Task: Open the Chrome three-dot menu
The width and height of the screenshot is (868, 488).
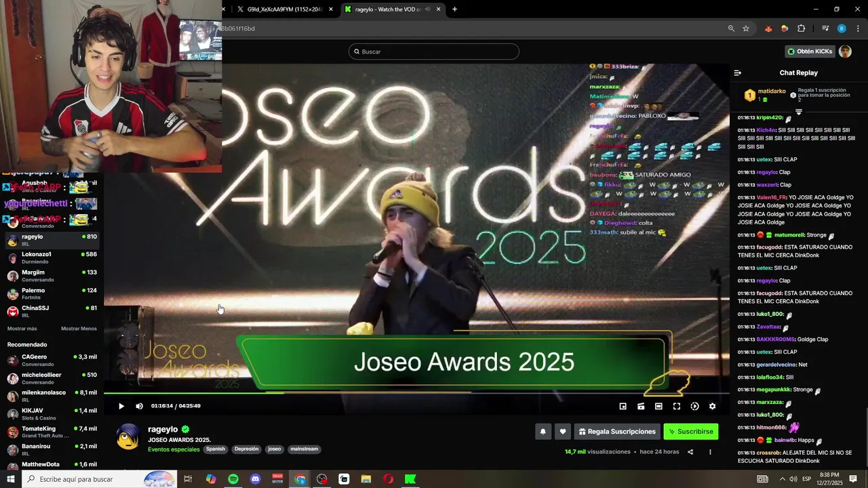Action: [x=859, y=28]
